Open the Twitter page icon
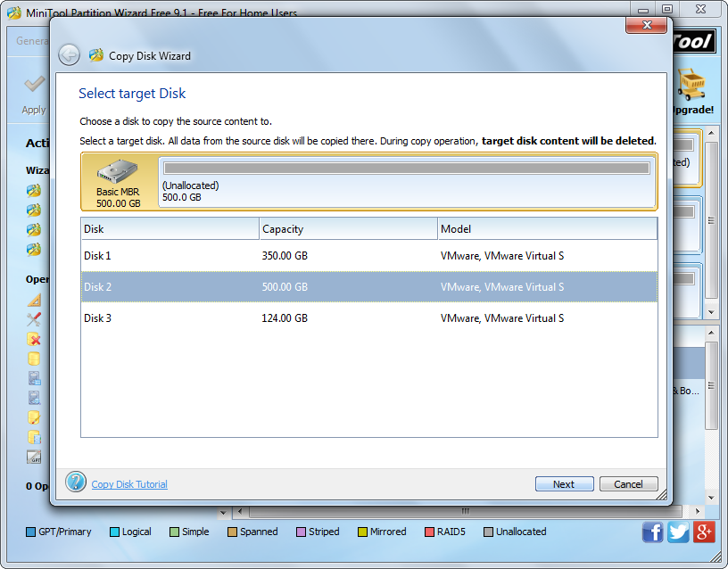Screen dimensions: 728x569 tap(678, 532)
